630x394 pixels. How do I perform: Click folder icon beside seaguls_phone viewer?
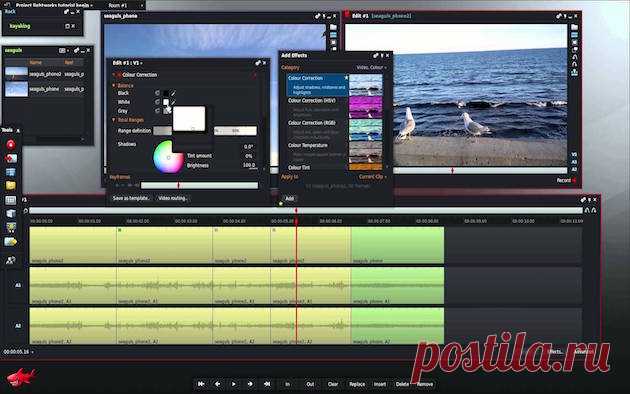pos(333,27)
